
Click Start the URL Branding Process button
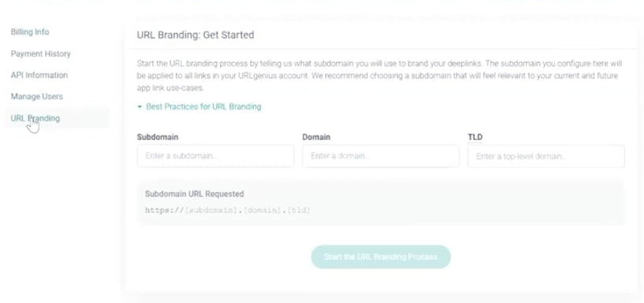381,257
